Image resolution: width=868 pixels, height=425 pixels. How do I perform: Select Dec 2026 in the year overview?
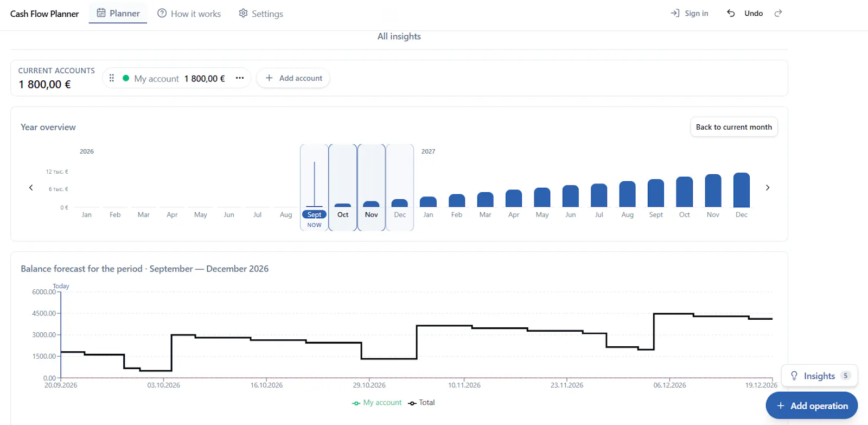tap(400, 187)
